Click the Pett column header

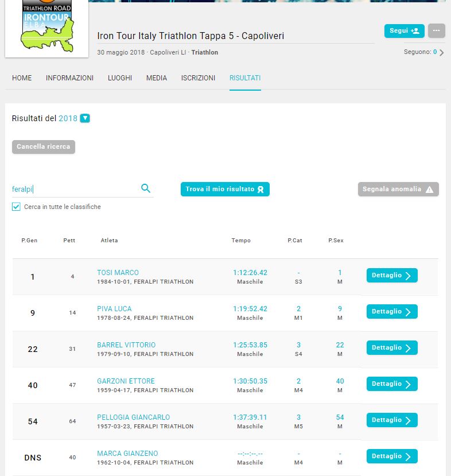[x=69, y=241]
